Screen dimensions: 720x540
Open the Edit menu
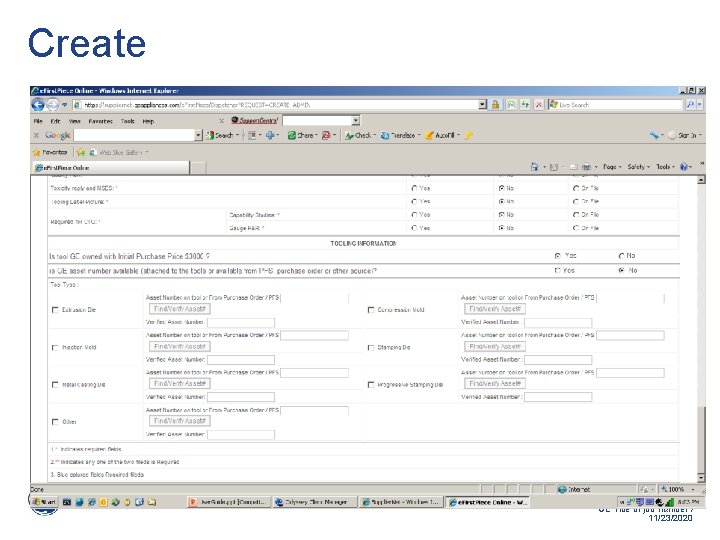tap(56, 121)
